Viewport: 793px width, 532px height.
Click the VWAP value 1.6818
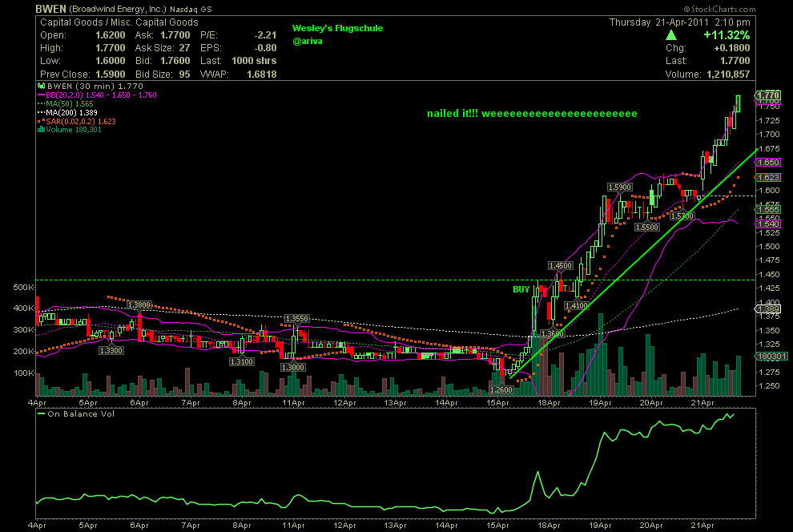[262, 74]
